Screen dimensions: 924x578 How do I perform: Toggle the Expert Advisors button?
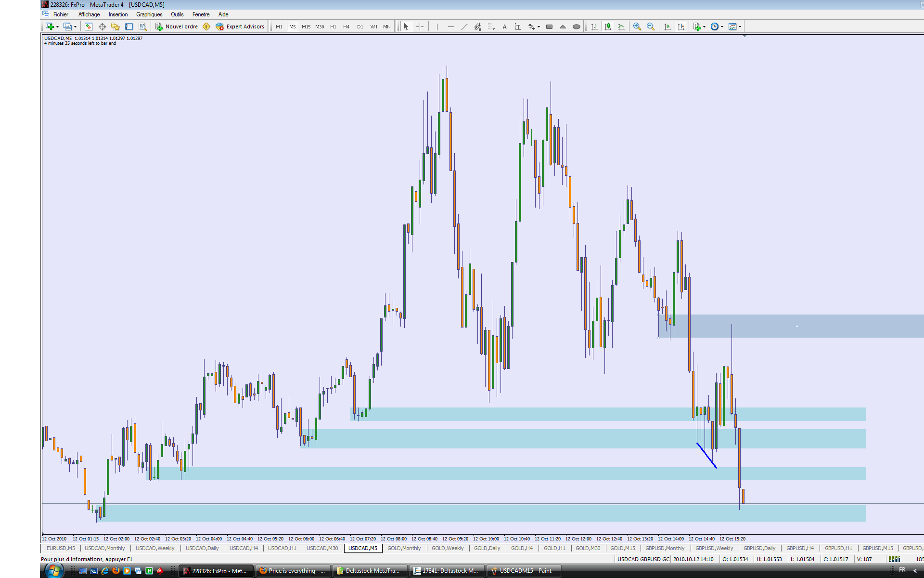(x=240, y=26)
